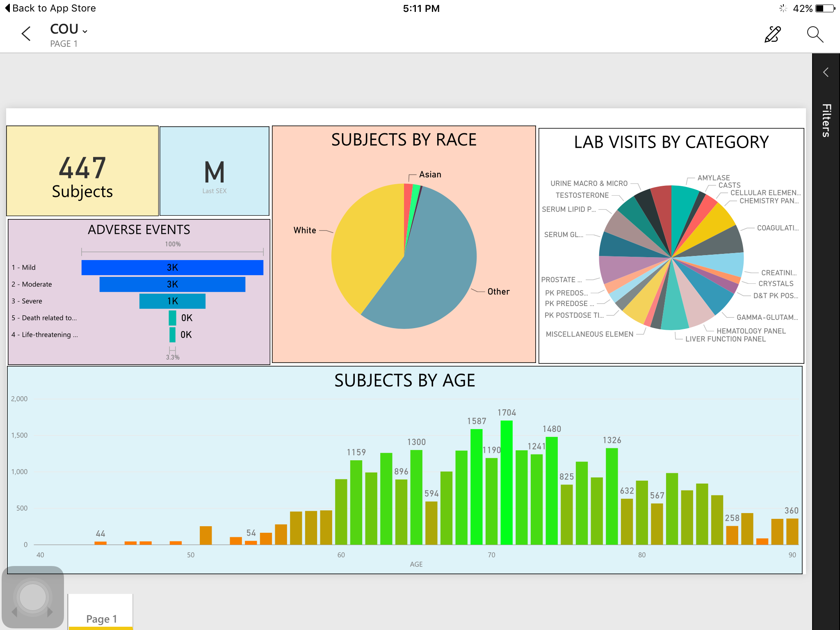This screenshot has width=840, height=630.
Task: Tap the LAB VISITS BY CATEGORY title
Action: (671, 142)
